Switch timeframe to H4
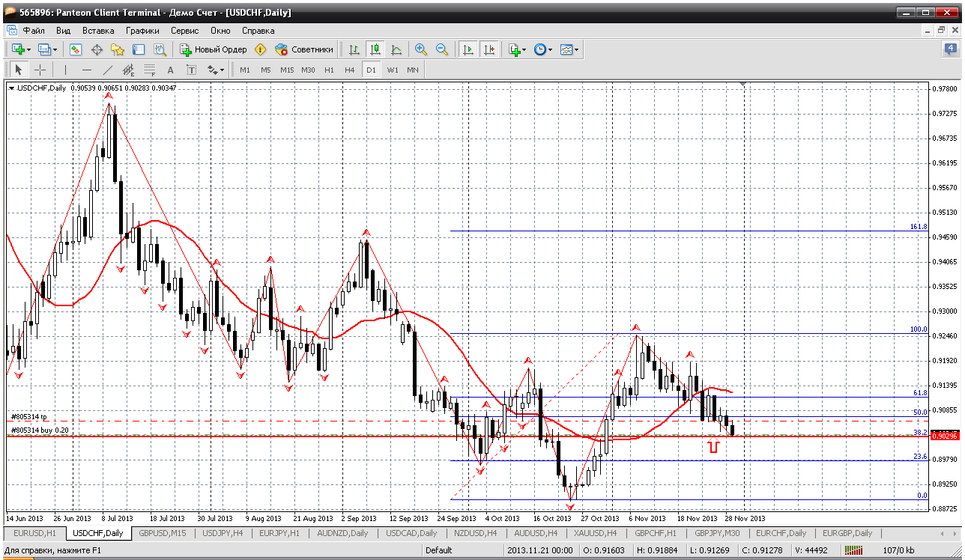This screenshot has height=560, width=965. [350, 70]
